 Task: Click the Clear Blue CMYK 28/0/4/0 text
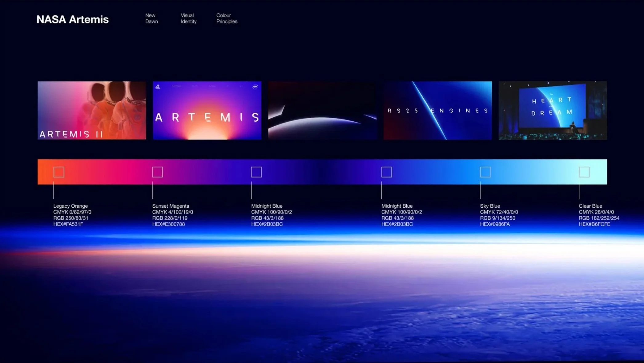point(596,212)
